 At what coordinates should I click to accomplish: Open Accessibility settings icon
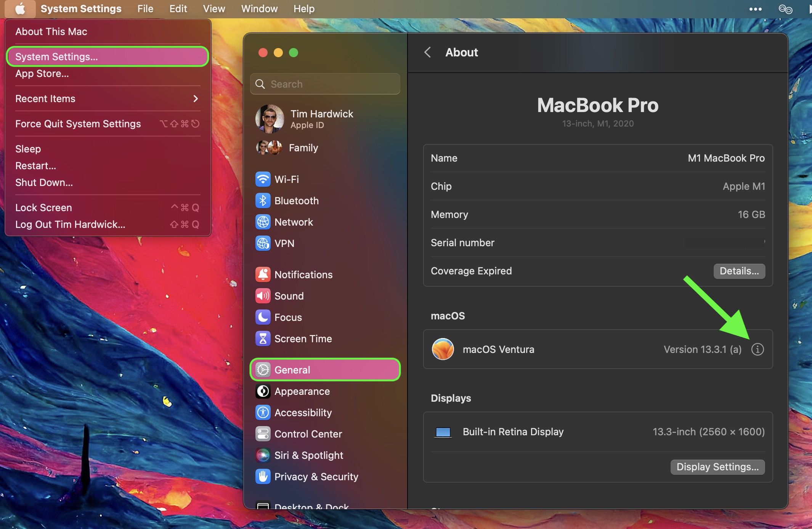[263, 413]
